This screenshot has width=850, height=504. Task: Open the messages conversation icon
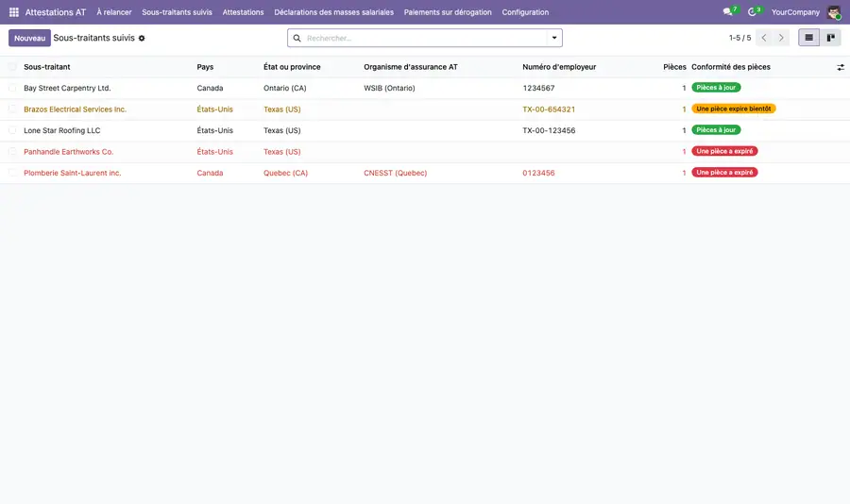pos(727,12)
